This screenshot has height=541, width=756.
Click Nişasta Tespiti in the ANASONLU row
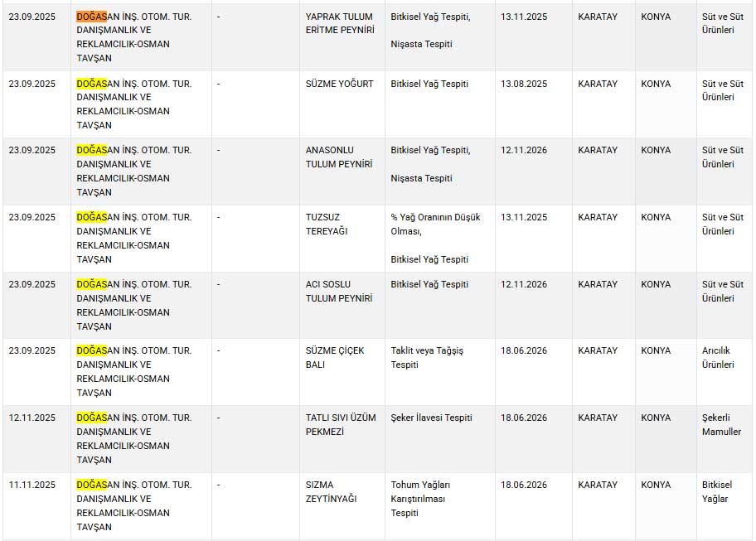(421, 178)
